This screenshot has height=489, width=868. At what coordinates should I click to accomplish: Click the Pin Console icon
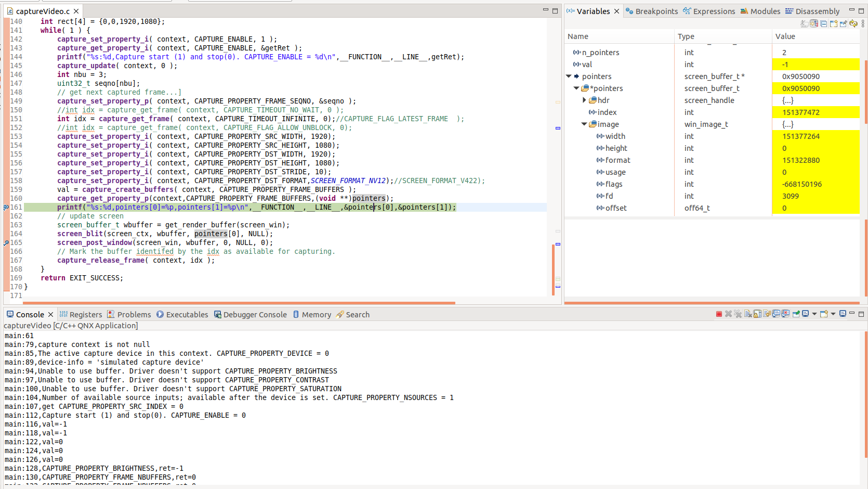click(x=796, y=314)
